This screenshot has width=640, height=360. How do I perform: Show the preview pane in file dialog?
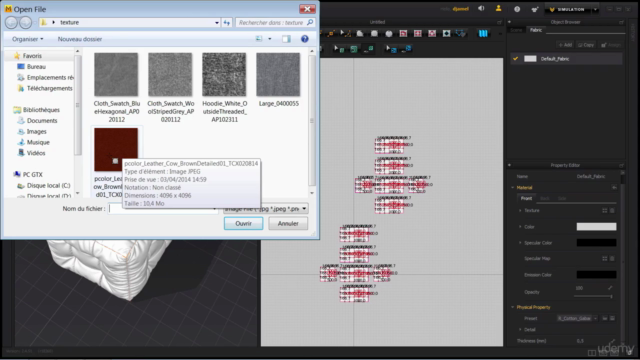pos(286,39)
